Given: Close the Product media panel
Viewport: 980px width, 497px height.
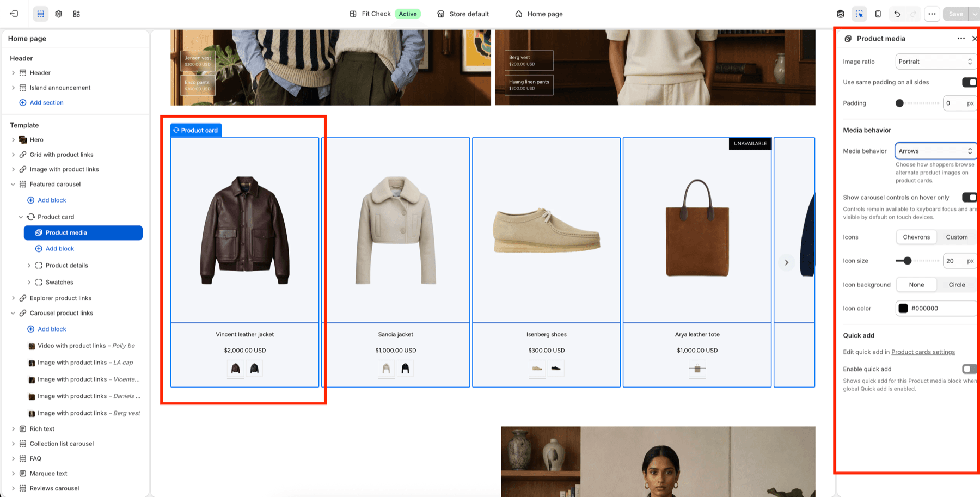Looking at the screenshot, I should pyautogui.click(x=975, y=38).
